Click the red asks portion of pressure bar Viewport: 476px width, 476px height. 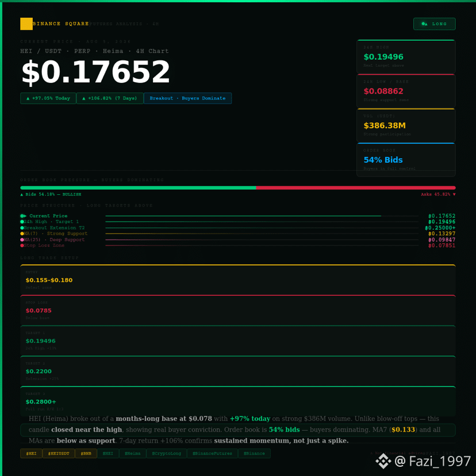[356, 188]
